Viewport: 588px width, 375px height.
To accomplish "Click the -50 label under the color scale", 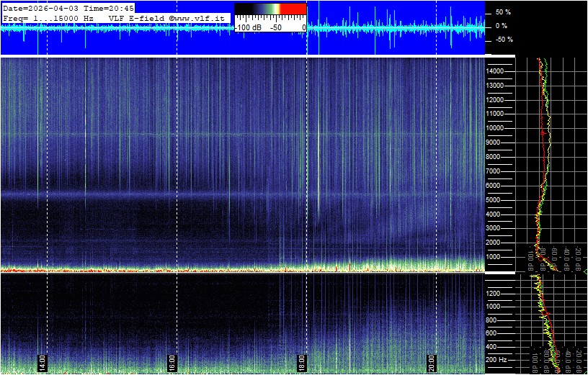I will pyautogui.click(x=277, y=28).
